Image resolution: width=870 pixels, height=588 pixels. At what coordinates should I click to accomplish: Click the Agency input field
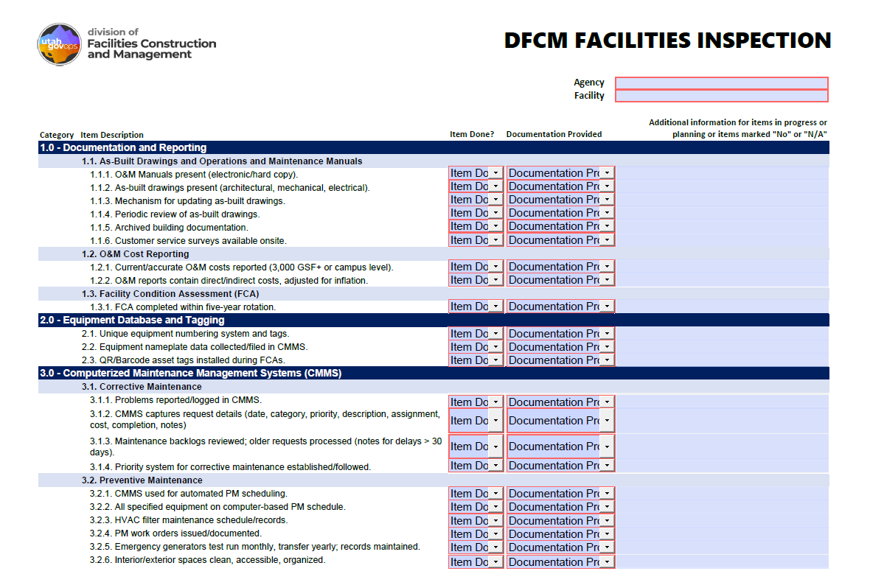pyautogui.click(x=721, y=83)
